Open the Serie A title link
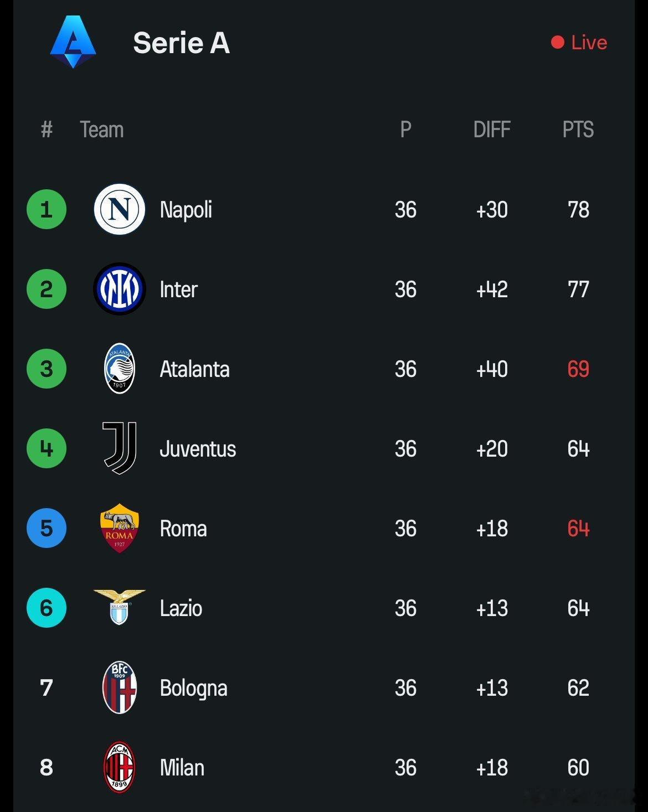This screenshot has width=648, height=812. coord(182,43)
